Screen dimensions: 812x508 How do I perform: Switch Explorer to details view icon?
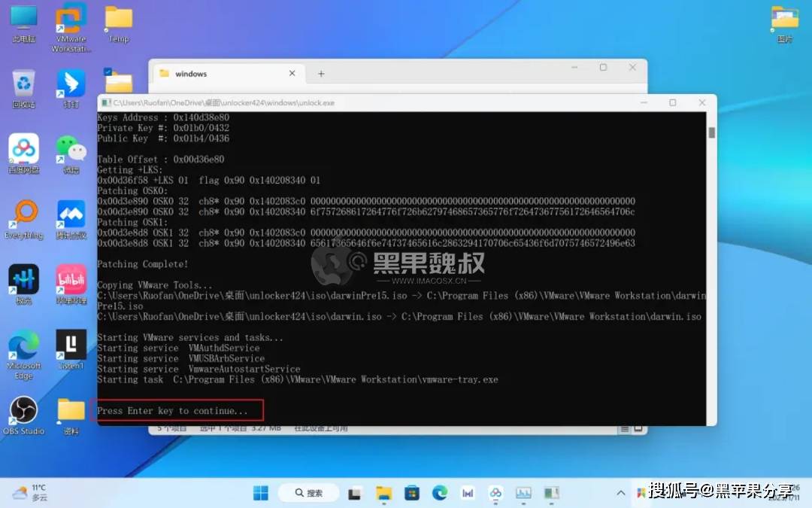pos(625,429)
